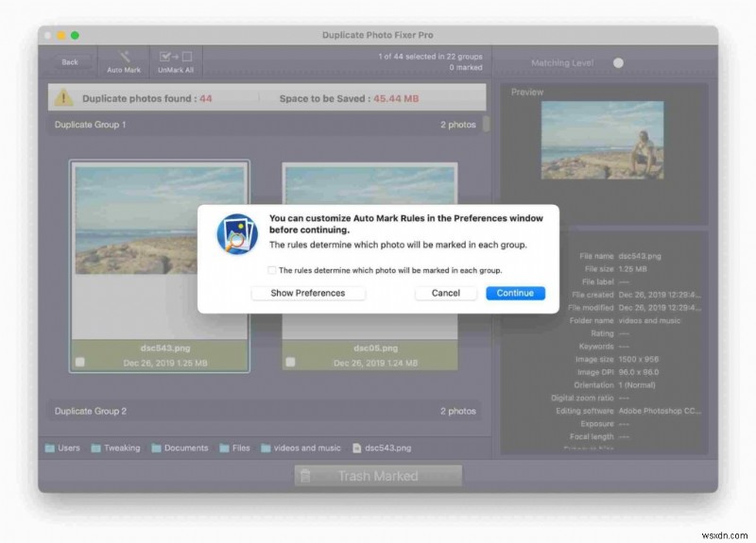Open Show Preferences from dialog
The image size is (756, 543).
click(x=308, y=293)
